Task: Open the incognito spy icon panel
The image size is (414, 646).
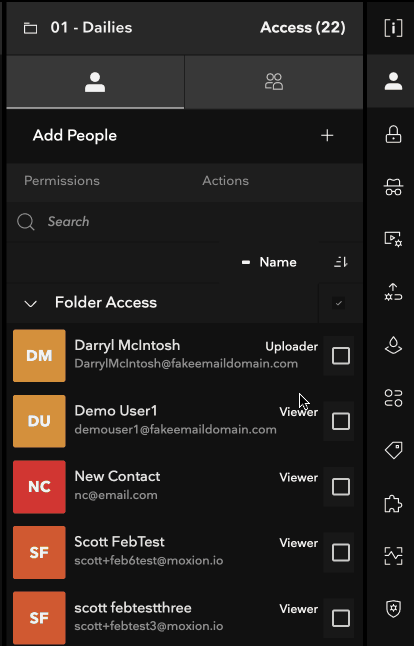Action: [393, 187]
